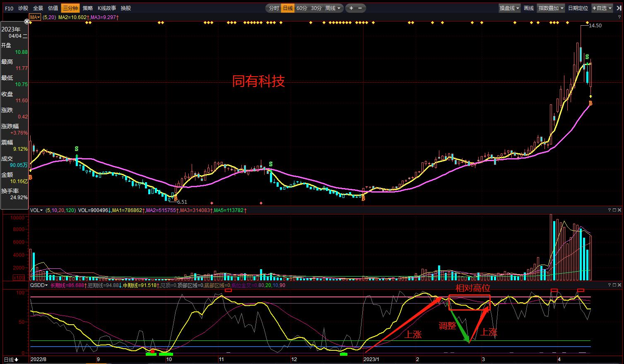Click the collapse-right arrow icon at top right

(x=619, y=8)
